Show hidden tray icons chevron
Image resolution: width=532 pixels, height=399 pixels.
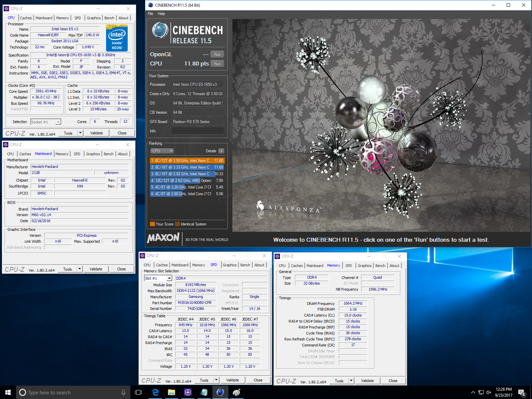[x=473, y=392]
